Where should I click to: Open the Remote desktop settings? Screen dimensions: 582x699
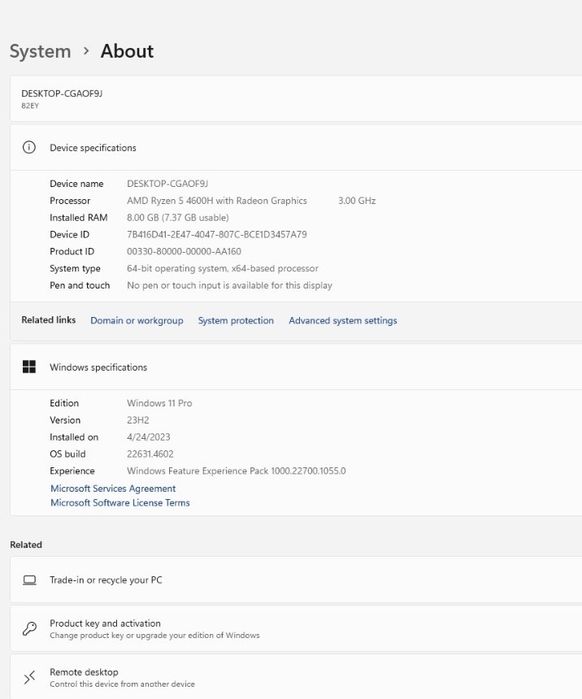click(296, 677)
